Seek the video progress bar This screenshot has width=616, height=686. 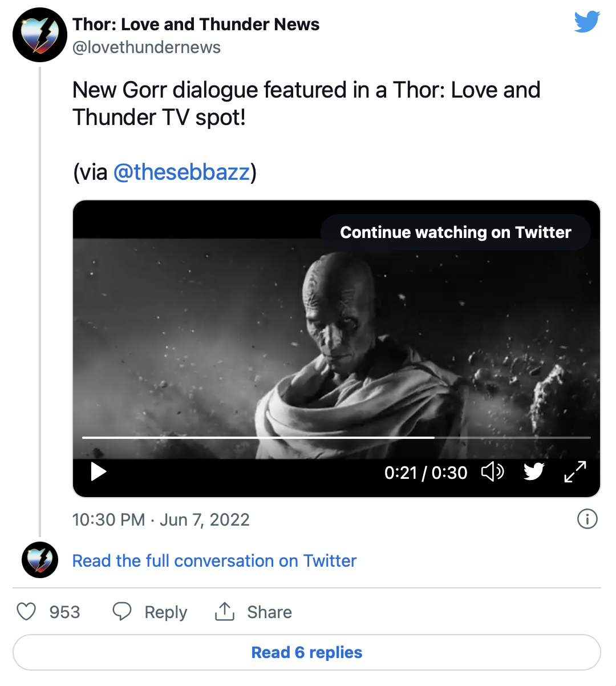pos(336,438)
